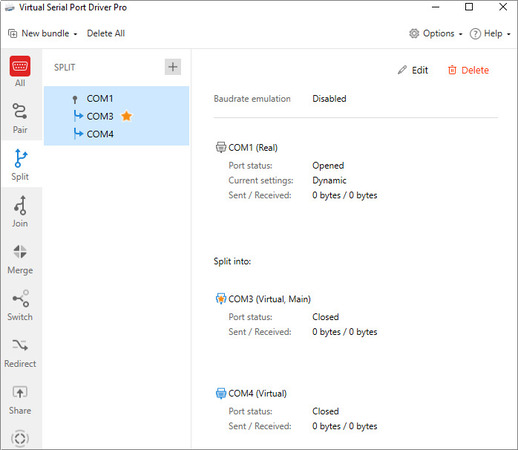The width and height of the screenshot is (518, 450).
Task: Click the Baudrate emulation label
Action: tap(252, 99)
